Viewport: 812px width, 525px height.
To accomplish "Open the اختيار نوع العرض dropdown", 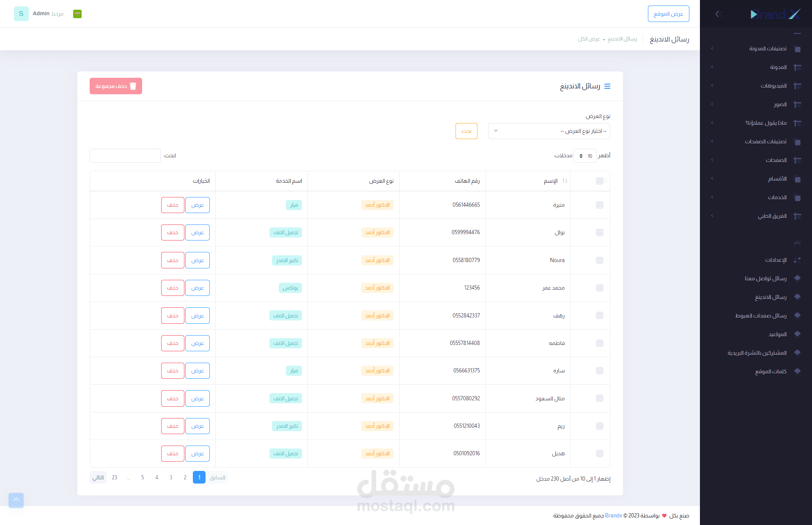I will [x=549, y=131].
